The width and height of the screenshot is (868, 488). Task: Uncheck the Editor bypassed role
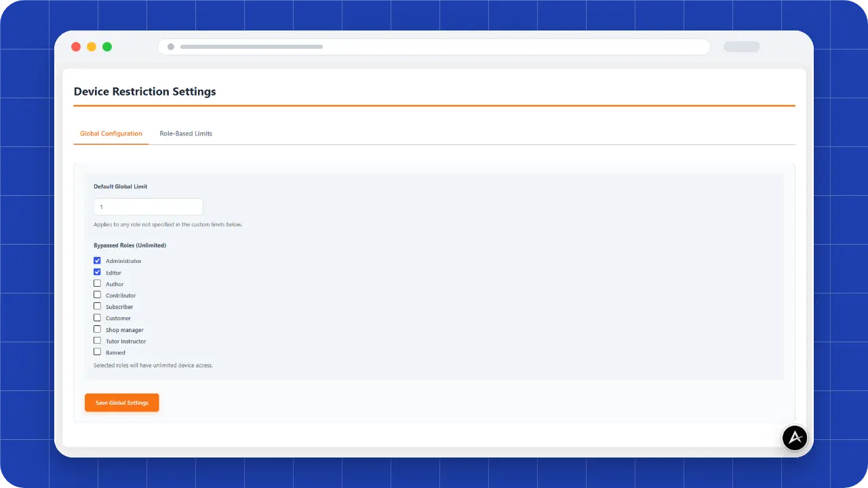[97, 272]
